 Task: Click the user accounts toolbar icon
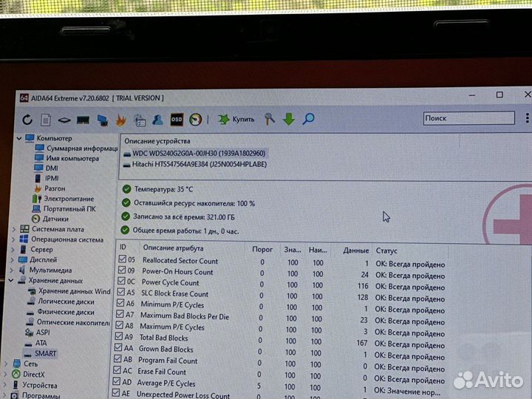[158, 119]
